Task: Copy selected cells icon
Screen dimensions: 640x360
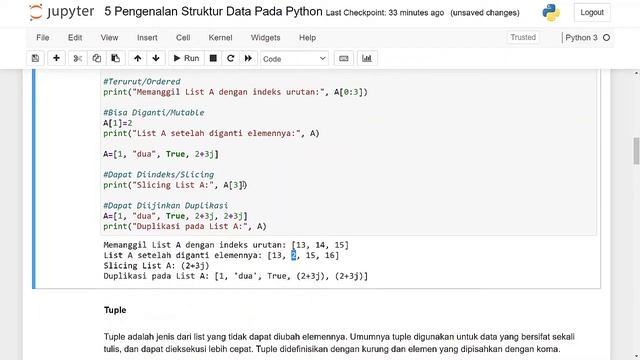Action: [x=96, y=58]
